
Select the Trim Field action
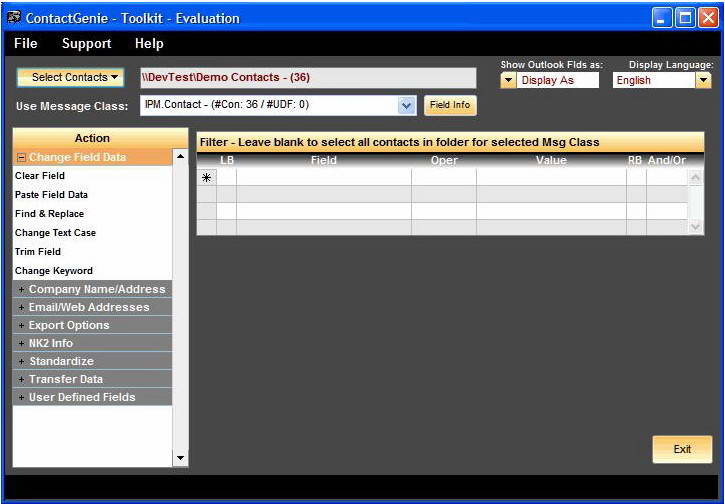(x=92, y=252)
